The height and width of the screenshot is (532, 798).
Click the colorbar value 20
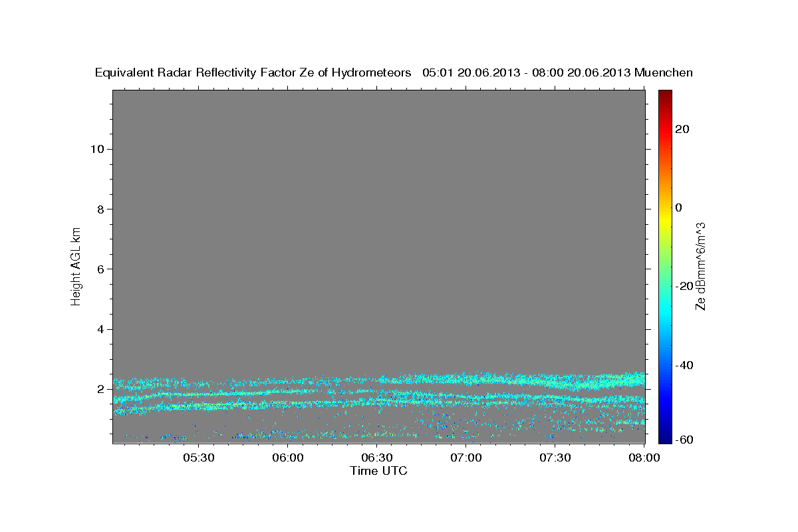tap(682, 129)
